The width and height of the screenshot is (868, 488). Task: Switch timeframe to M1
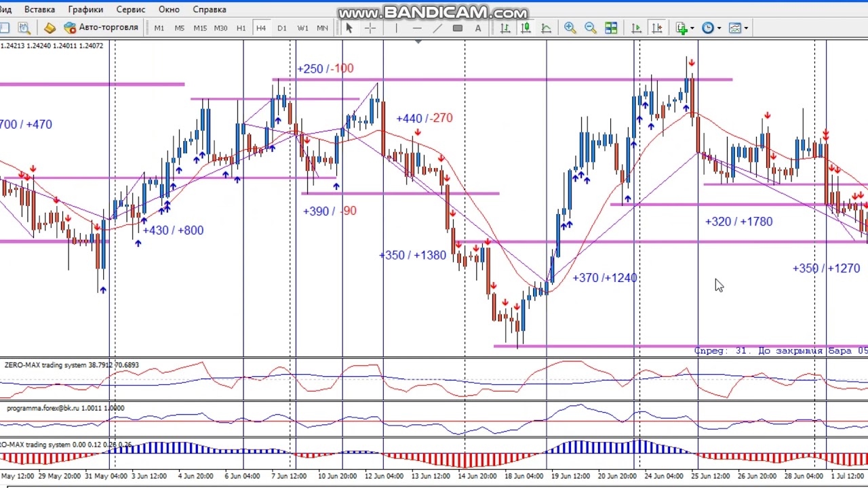coord(159,28)
